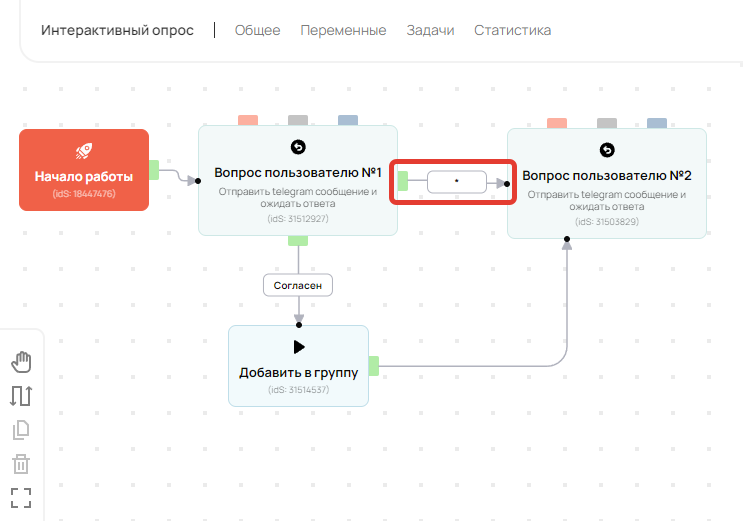
Task: Click top input point of Добавить в группу
Action: pyautogui.click(x=299, y=325)
